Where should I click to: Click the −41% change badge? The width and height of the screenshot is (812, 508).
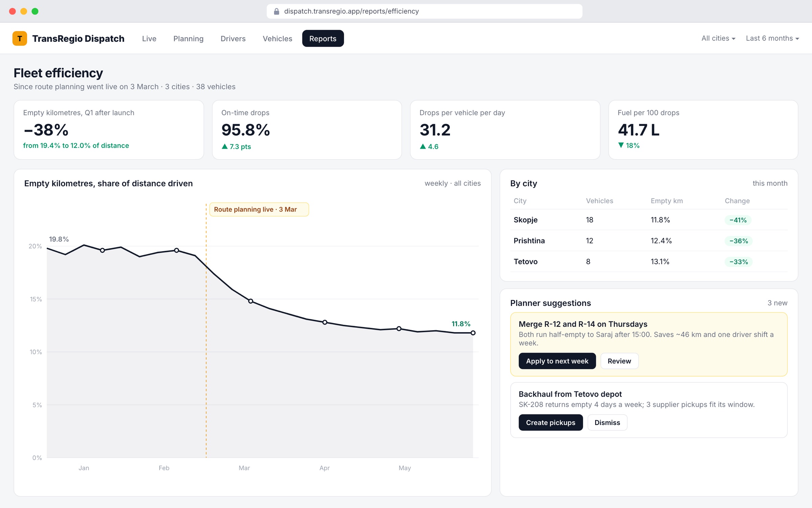[x=738, y=220]
